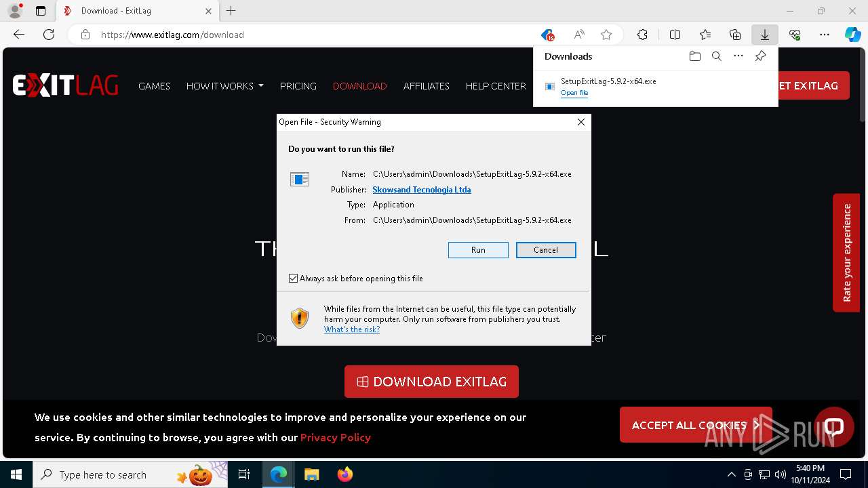Open Task View on taskbar
The width and height of the screenshot is (868, 488).
pos(244,474)
